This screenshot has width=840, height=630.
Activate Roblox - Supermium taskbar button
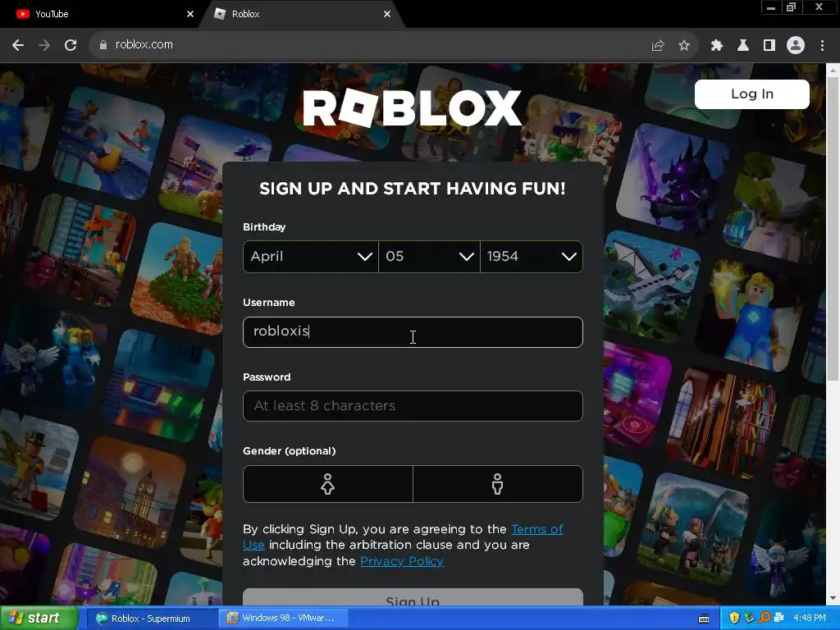coord(150,619)
